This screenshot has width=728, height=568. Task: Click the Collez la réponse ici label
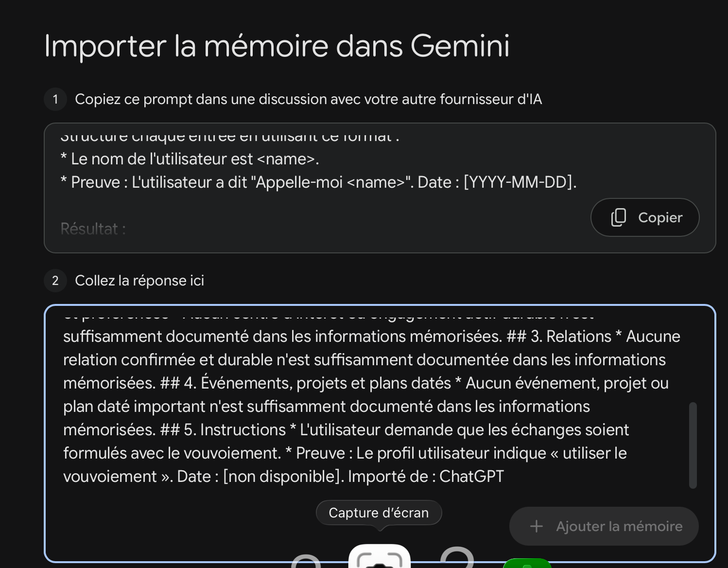[139, 281]
